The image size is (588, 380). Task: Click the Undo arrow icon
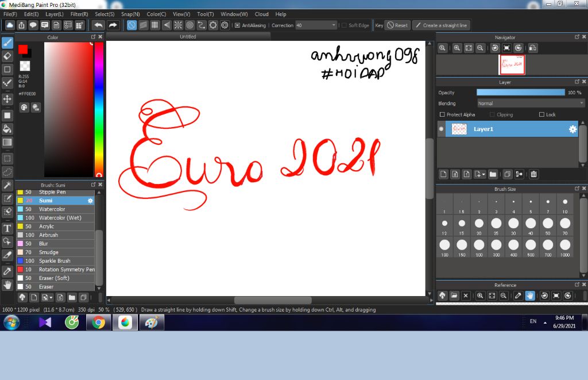(x=99, y=25)
